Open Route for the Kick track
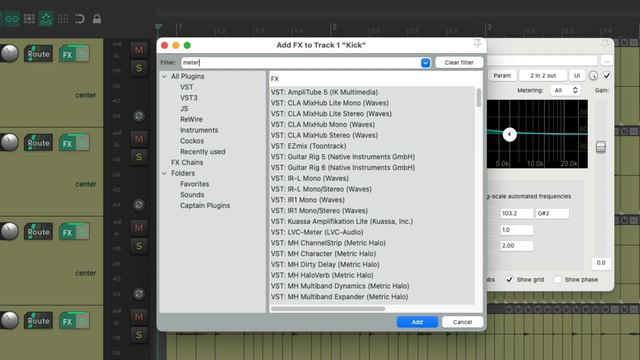640x360 pixels. 38,54
